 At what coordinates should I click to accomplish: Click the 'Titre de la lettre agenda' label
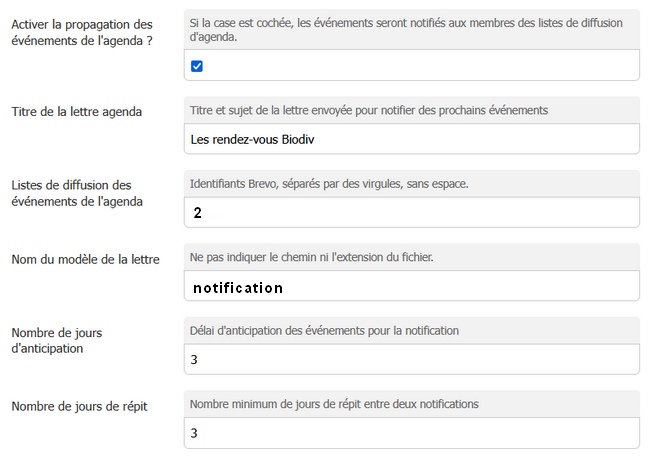point(76,111)
